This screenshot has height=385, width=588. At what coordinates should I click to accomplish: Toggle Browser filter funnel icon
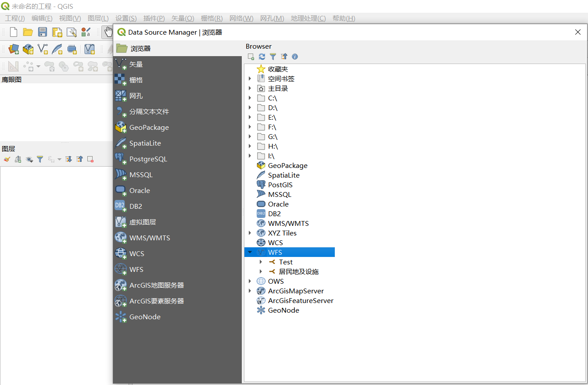point(273,57)
